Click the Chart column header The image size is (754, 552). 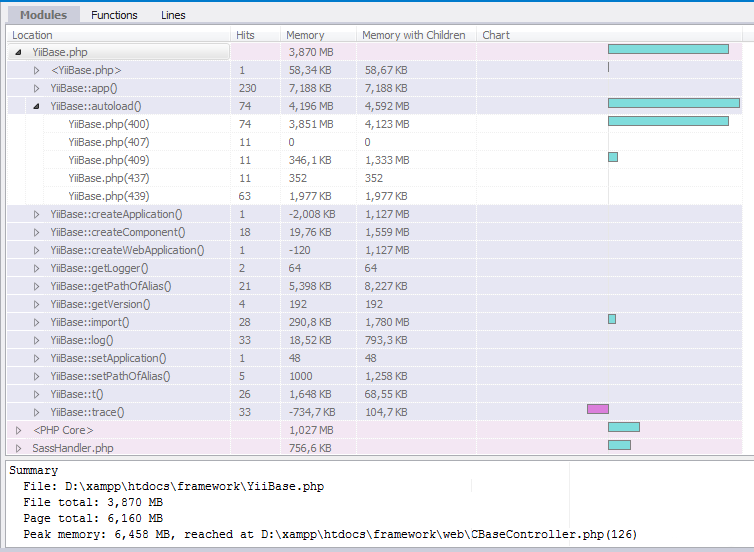click(496, 35)
